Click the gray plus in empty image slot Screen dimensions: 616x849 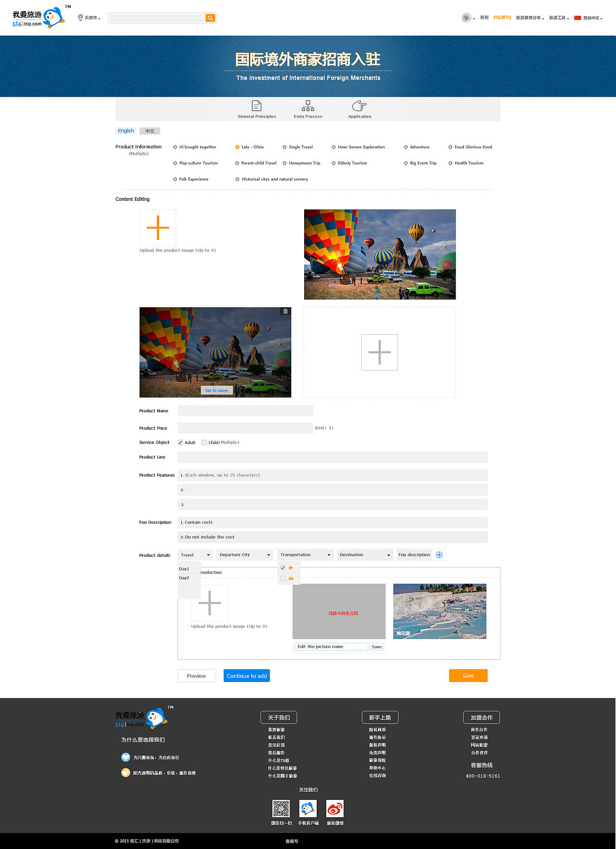click(380, 352)
